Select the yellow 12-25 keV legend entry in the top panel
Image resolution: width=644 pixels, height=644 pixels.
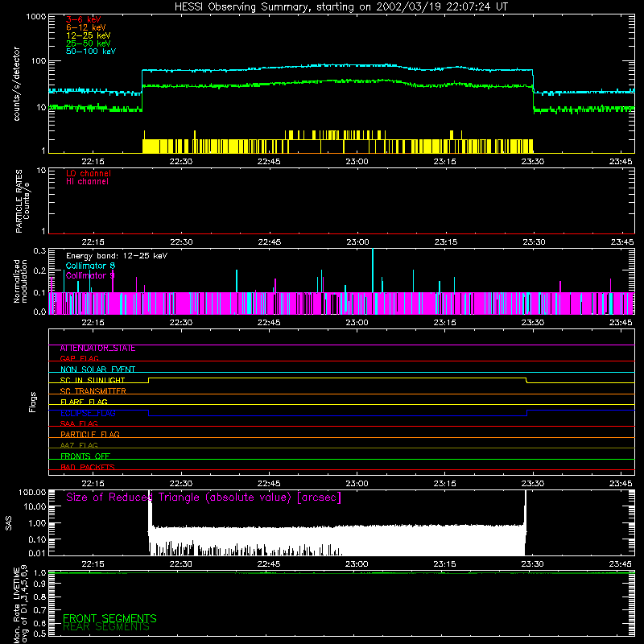click(89, 35)
